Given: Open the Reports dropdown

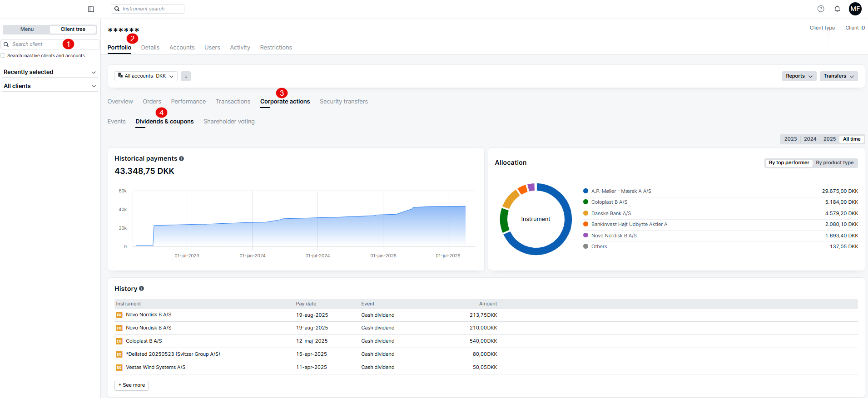Looking at the screenshot, I should 799,76.
